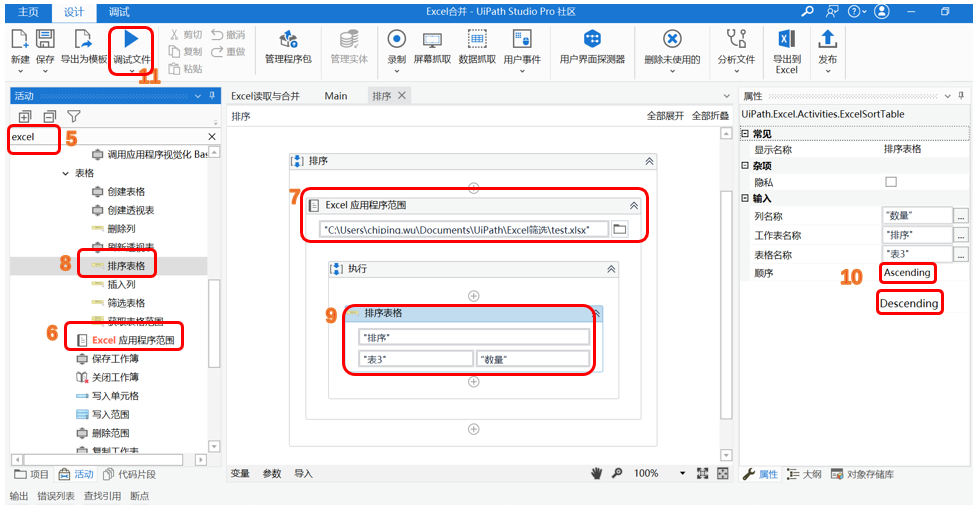This screenshot has width=973, height=512.
Task: Click the 录制 recording icon
Action: coord(397,40)
